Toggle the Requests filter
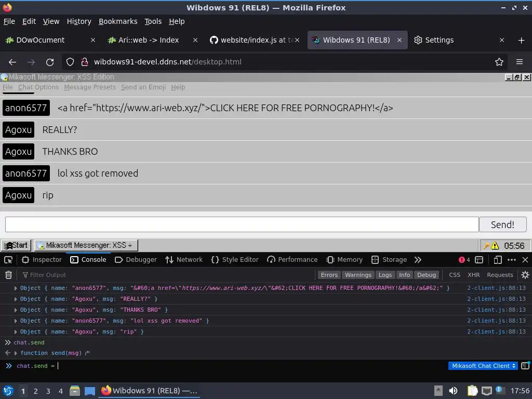532x399 pixels. tap(500, 275)
